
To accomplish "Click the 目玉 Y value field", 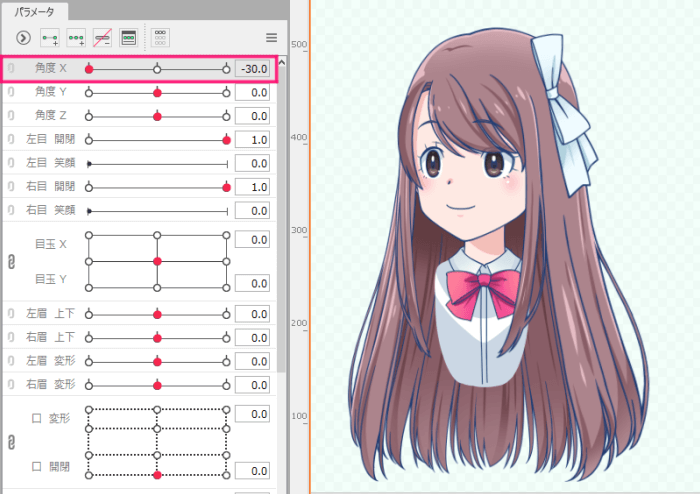I will pos(253,283).
